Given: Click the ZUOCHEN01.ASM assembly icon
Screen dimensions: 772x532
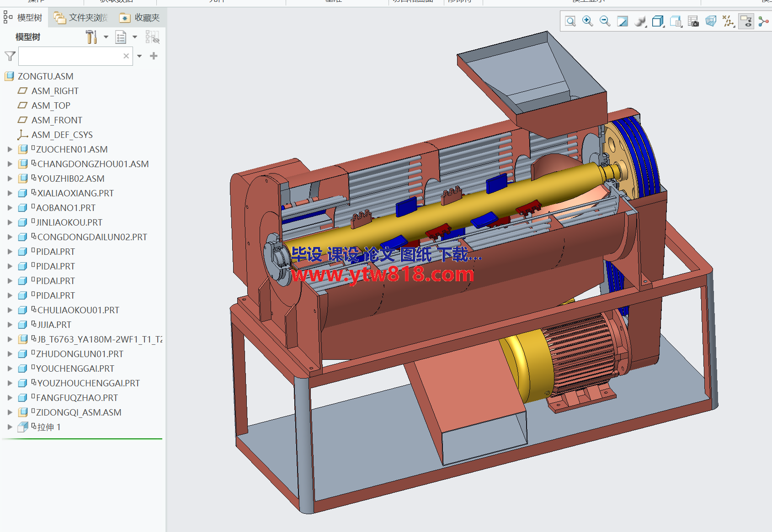Looking at the screenshot, I should (x=23, y=149).
